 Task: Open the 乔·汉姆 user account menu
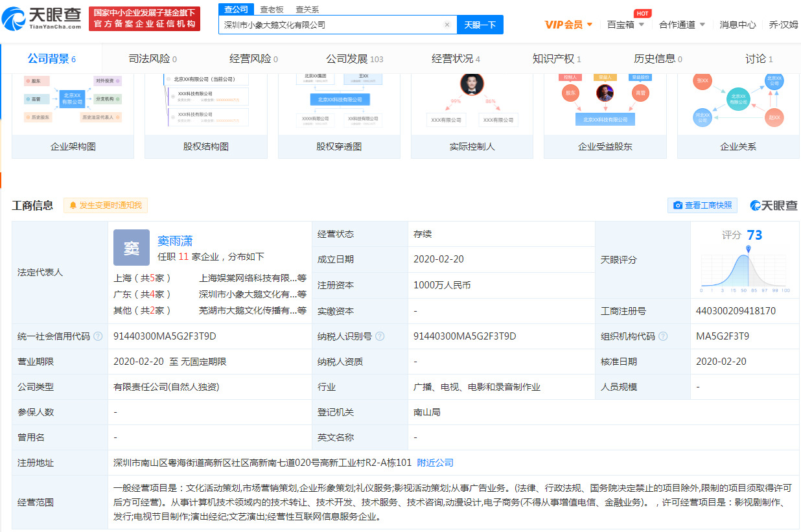pyautogui.click(x=783, y=25)
